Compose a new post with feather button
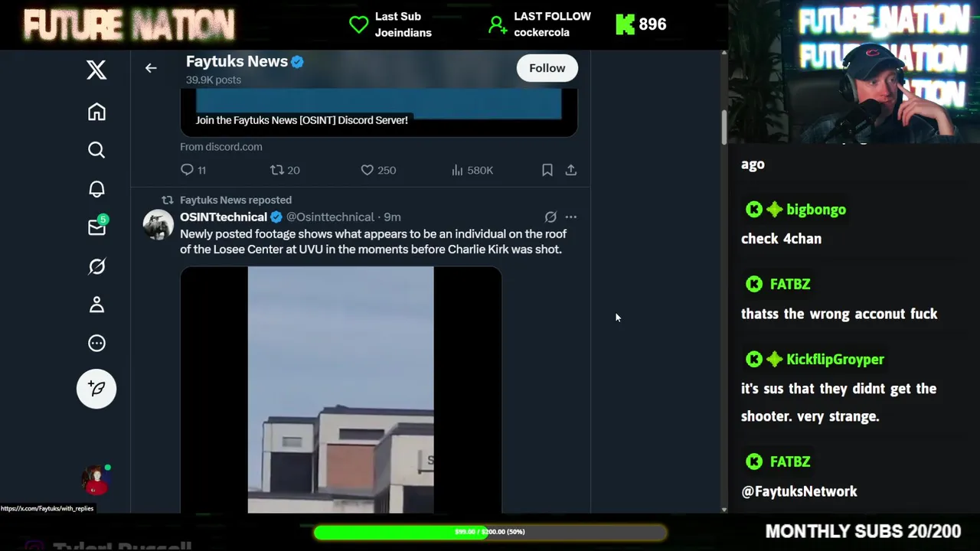 coord(96,389)
